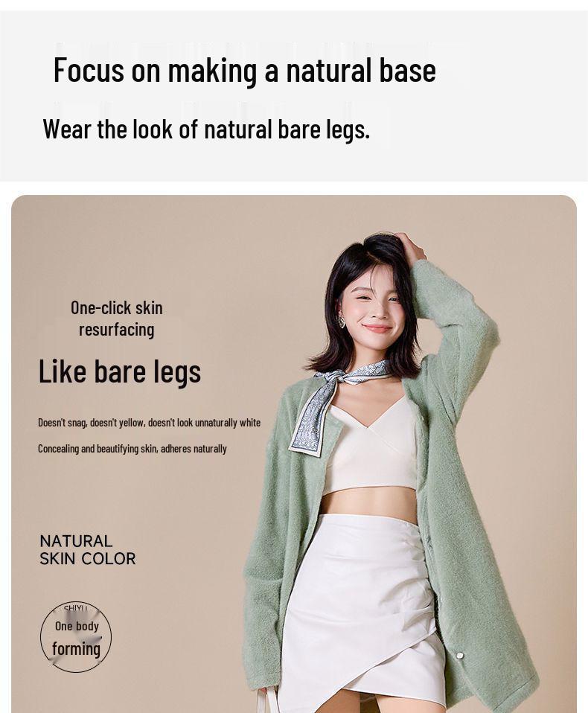Click the 'Focus on making a natural base' headline
This screenshot has height=713, width=588.
pos(245,71)
